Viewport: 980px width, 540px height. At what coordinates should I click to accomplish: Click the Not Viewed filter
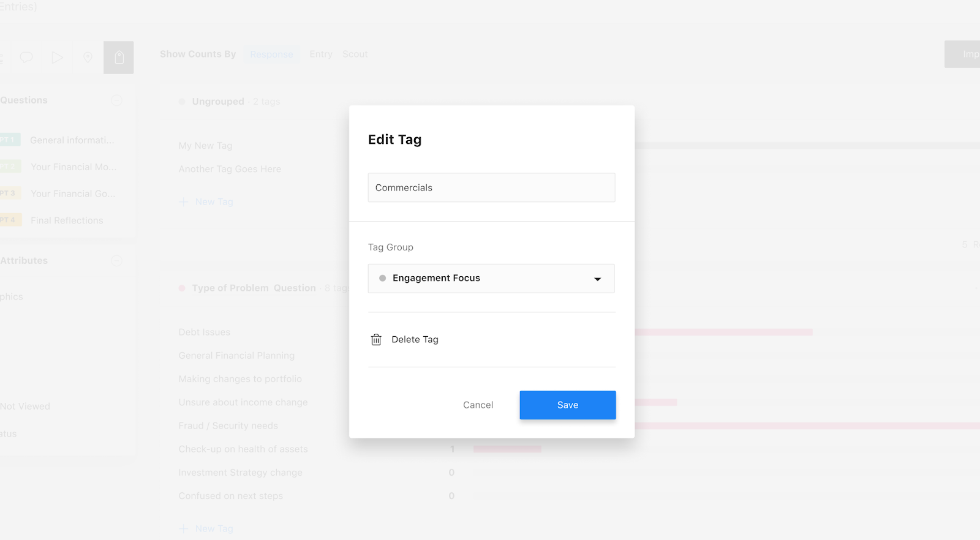click(25, 407)
